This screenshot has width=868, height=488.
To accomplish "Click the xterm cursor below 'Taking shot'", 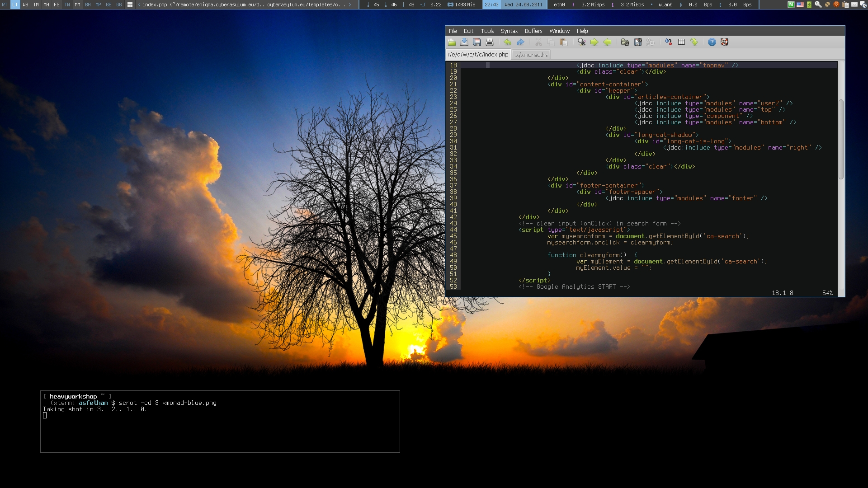I will click(x=45, y=416).
